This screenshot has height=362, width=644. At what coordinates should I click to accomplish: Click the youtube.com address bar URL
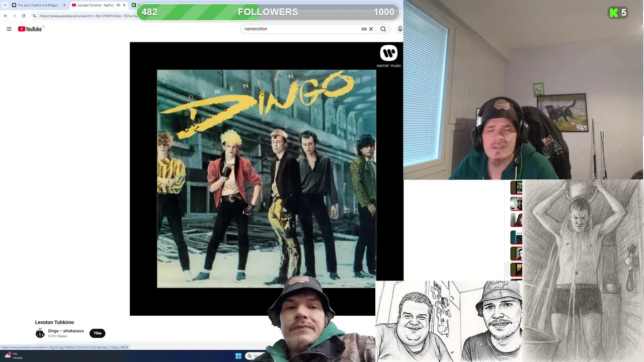(88, 16)
